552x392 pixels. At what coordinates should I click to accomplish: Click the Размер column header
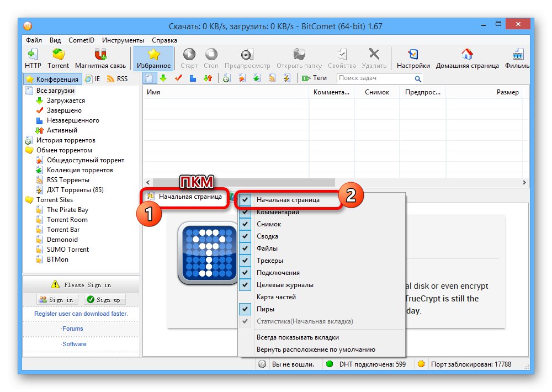click(484, 92)
